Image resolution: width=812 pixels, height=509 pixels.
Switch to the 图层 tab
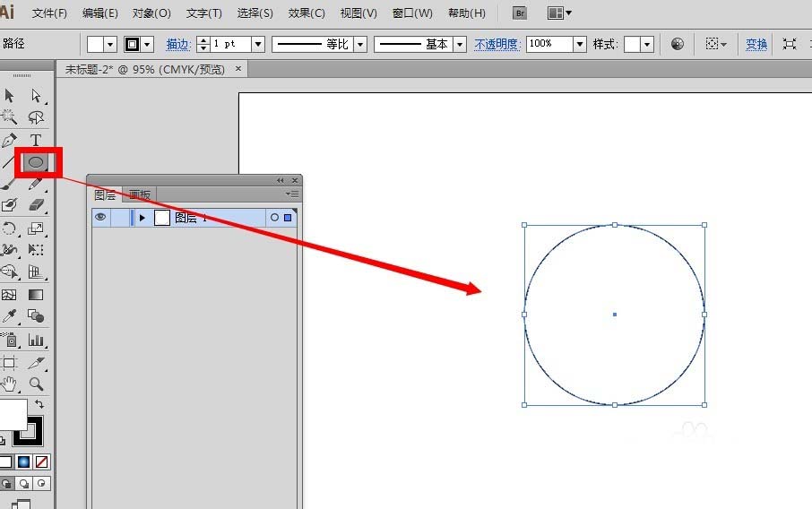105,195
